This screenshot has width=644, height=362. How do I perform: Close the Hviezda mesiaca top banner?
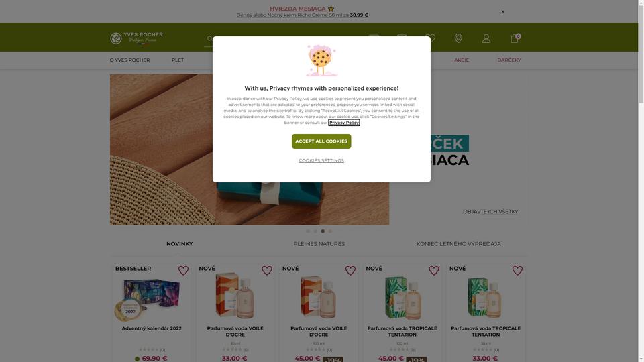(x=502, y=11)
